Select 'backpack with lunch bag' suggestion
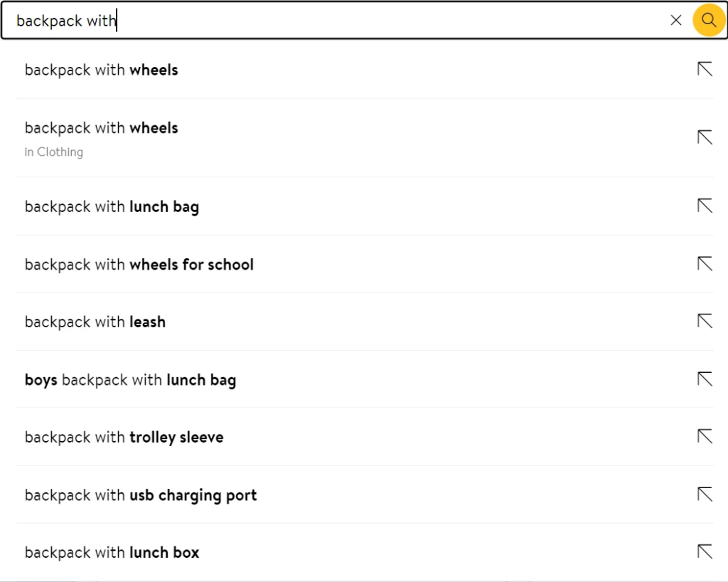This screenshot has width=728, height=582. (112, 206)
